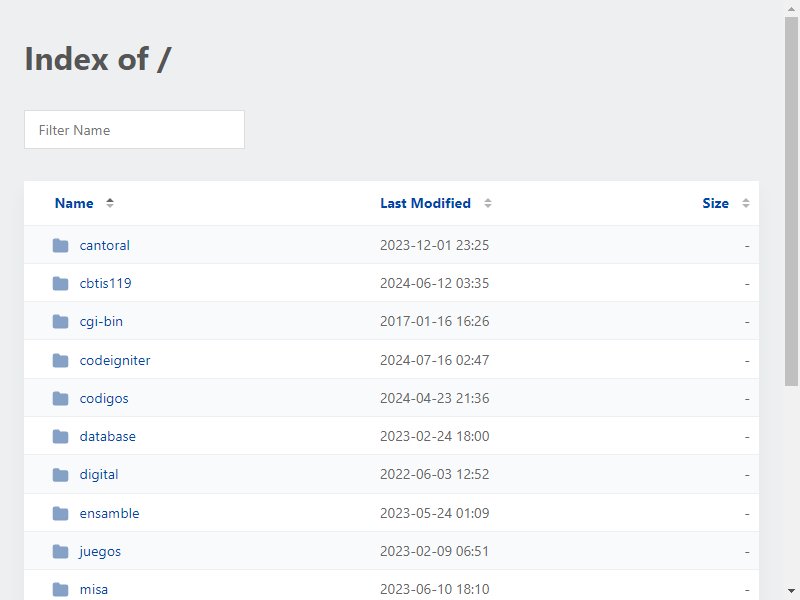Sort by the Name column header

74,203
